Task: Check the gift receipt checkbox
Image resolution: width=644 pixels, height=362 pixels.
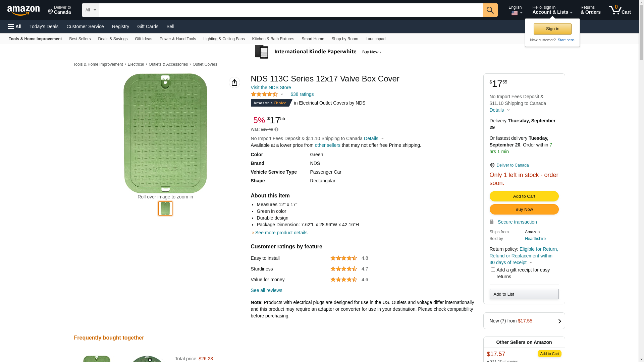Action: [493, 270]
